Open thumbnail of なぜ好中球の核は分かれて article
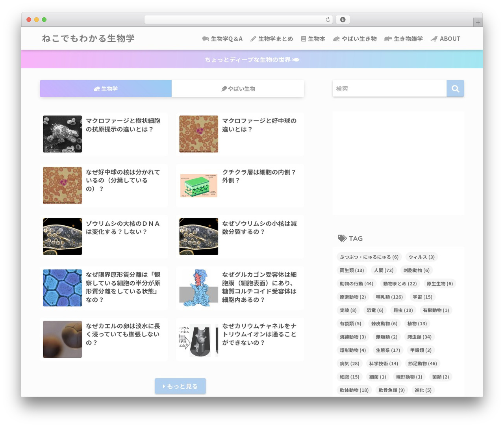Screen dimensions: 504x427 (62, 185)
